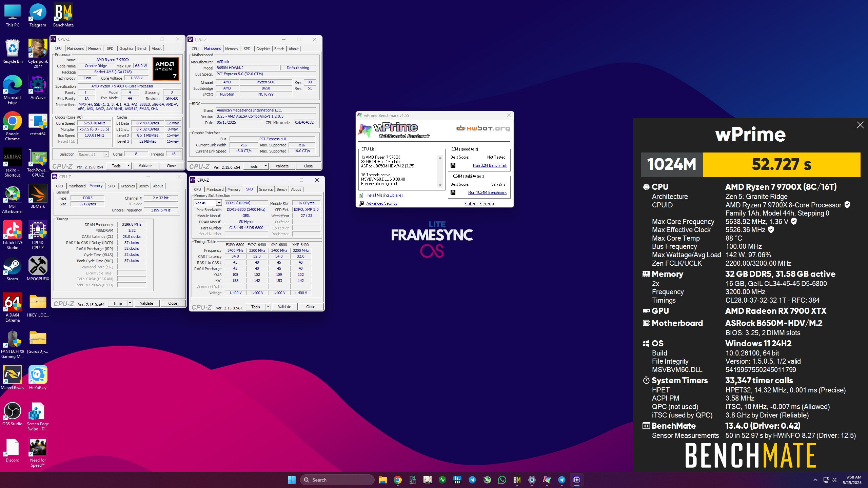Select Graphics tab in CPU-Z Mainboard window
This screenshot has width=868, height=488.
click(263, 49)
